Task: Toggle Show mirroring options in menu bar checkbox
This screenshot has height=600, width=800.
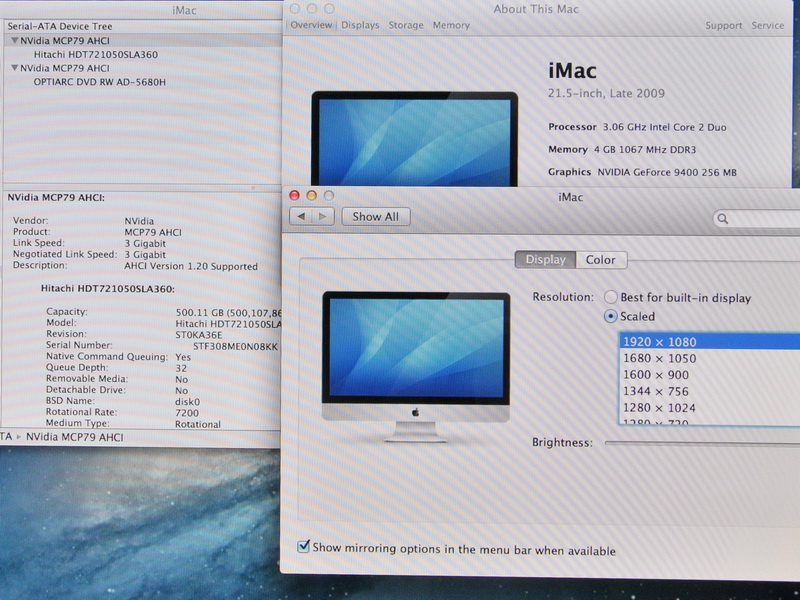Action: (304, 546)
